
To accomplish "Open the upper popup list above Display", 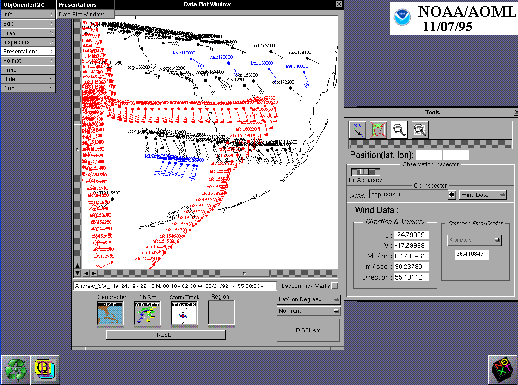I will point(308,299).
